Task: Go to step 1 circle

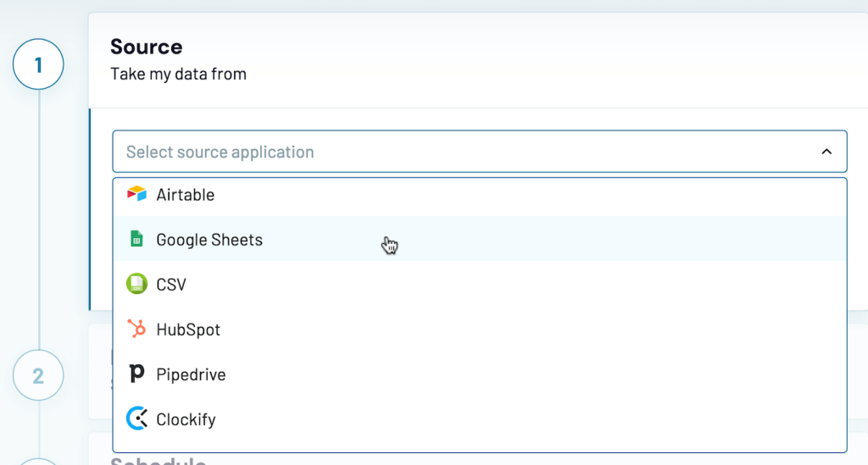Action: click(38, 64)
